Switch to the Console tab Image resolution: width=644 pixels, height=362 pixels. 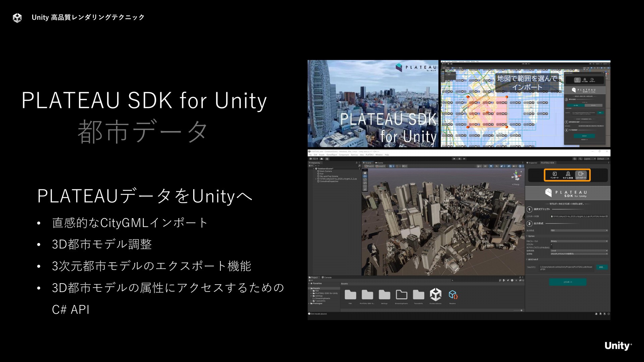tap(327, 278)
